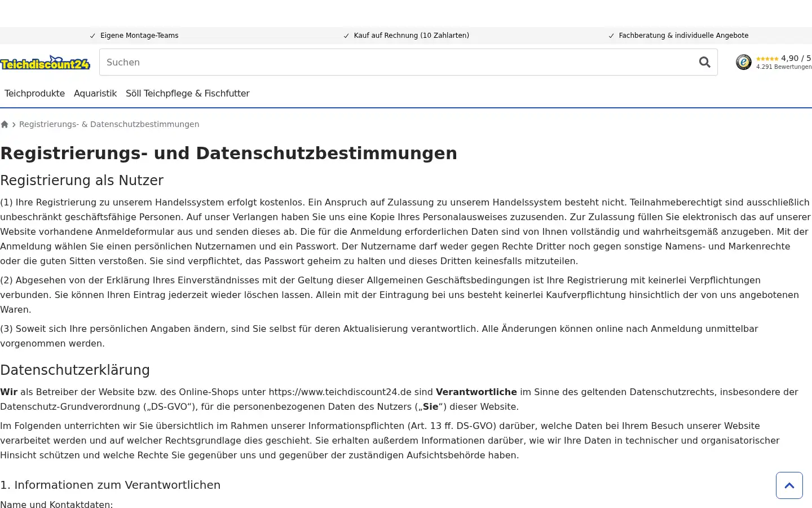Viewport: 812px width, 508px height.
Task: Click the Teichdiscount24 logo
Action: [45, 63]
